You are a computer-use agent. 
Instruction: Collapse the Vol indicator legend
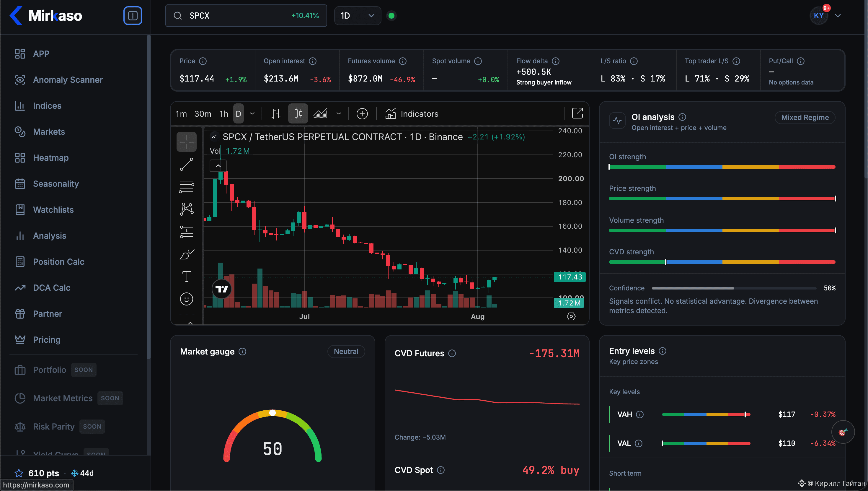pyautogui.click(x=218, y=165)
